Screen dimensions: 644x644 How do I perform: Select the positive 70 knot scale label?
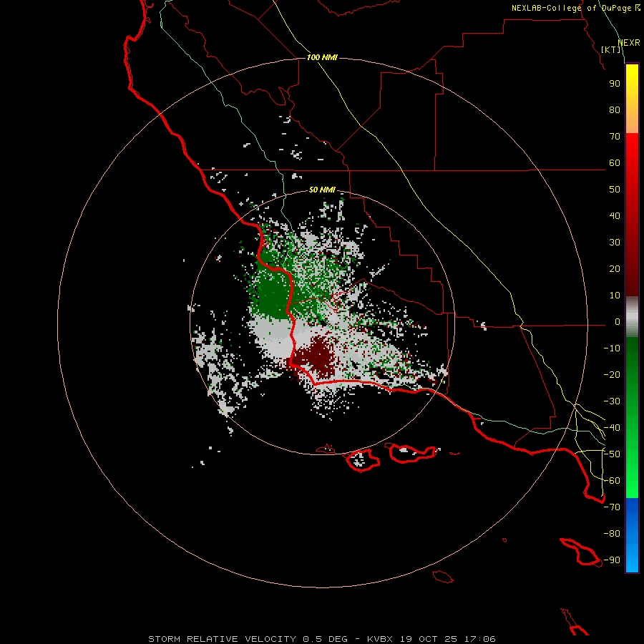coord(615,137)
